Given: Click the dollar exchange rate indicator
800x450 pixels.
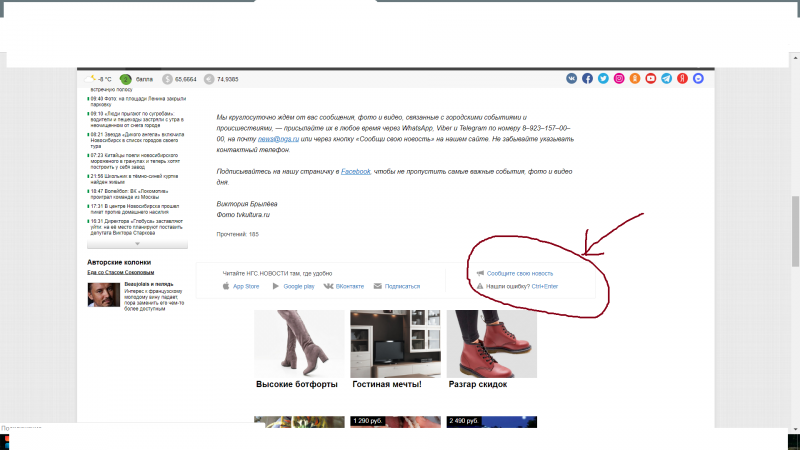Looking at the screenshot, I should (180, 78).
